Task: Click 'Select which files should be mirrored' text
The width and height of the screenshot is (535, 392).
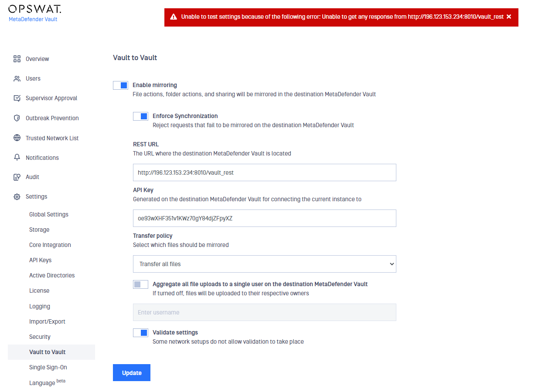Action: (x=181, y=245)
